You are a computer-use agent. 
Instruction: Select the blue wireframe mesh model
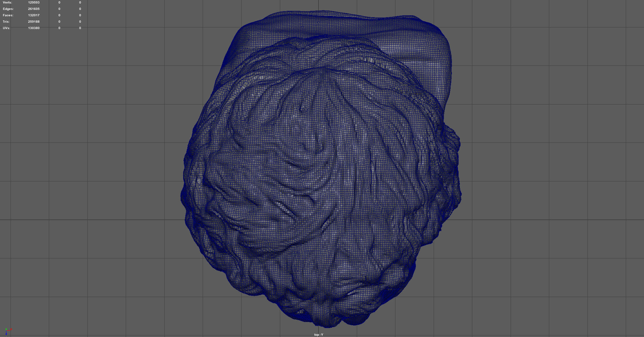(x=321, y=169)
